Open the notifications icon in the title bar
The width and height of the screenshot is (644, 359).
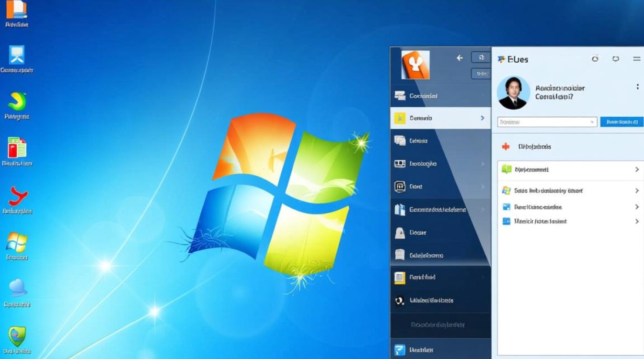click(595, 58)
